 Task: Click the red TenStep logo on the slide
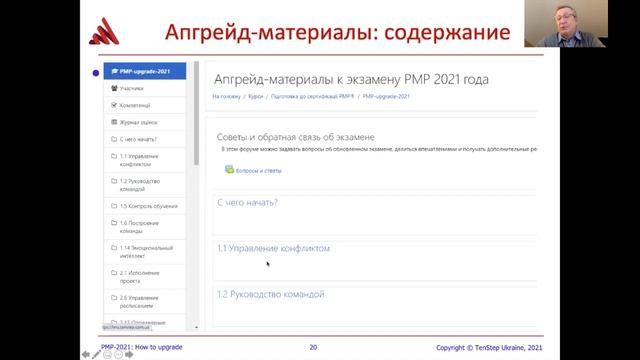point(104,31)
